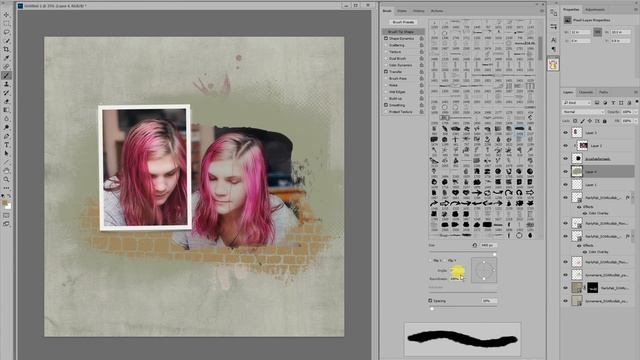Open the Brush panel flyout menu
The image size is (640, 360).
542,11
